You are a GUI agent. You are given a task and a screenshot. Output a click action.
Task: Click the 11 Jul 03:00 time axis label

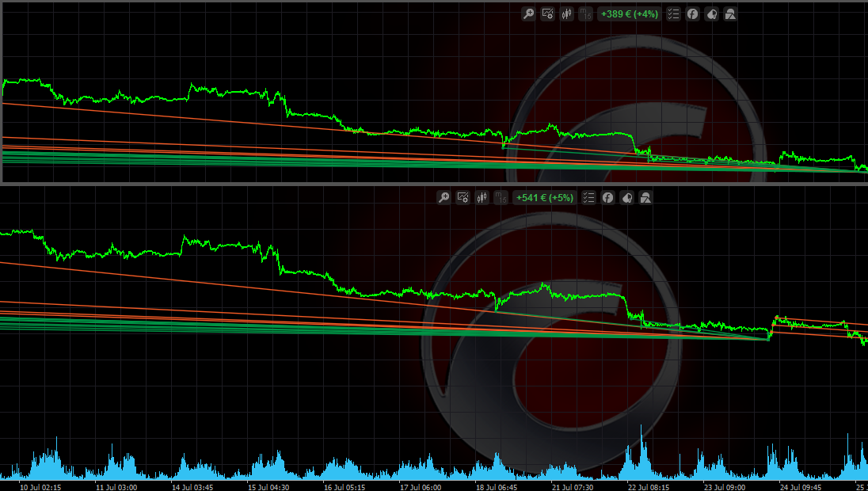[x=116, y=486]
